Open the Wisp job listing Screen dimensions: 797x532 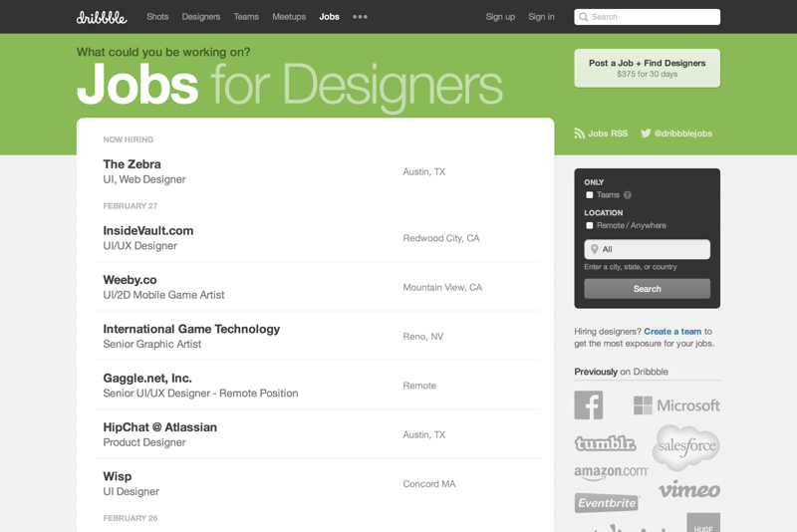[117, 476]
